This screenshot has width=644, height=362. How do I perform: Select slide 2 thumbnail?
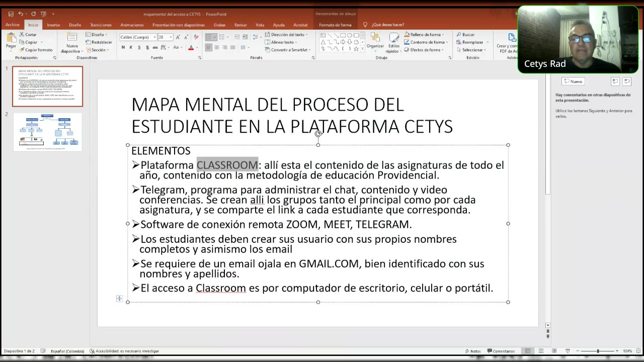coord(48,132)
